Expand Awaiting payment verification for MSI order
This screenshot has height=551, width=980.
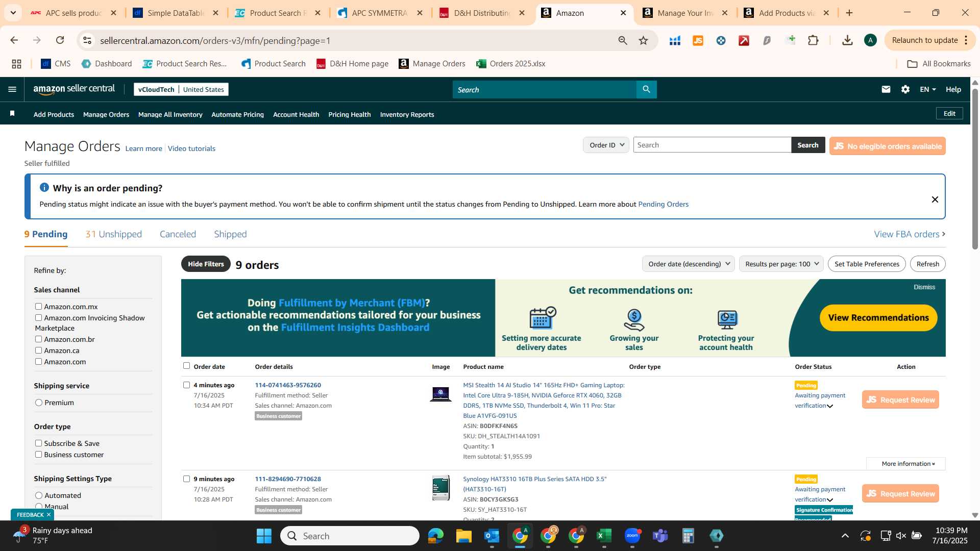click(830, 406)
